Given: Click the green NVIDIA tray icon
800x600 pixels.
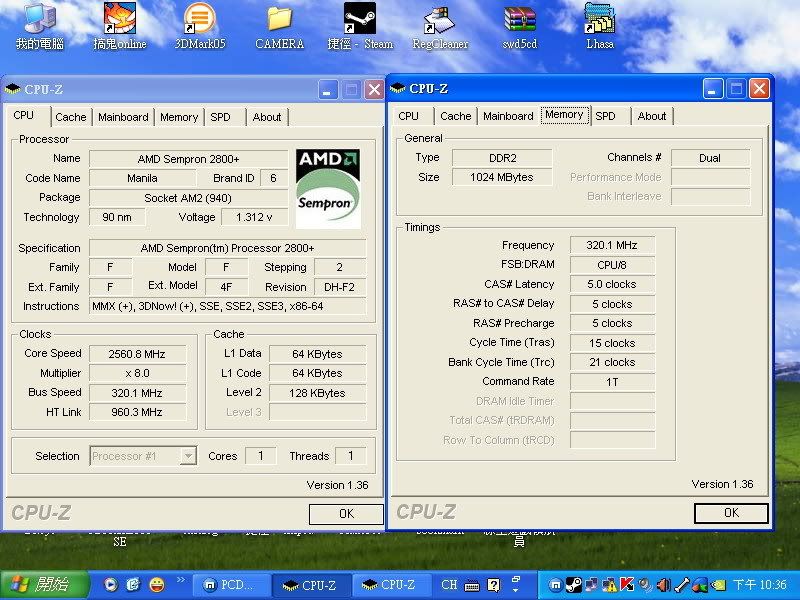Looking at the screenshot, I should (719, 585).
